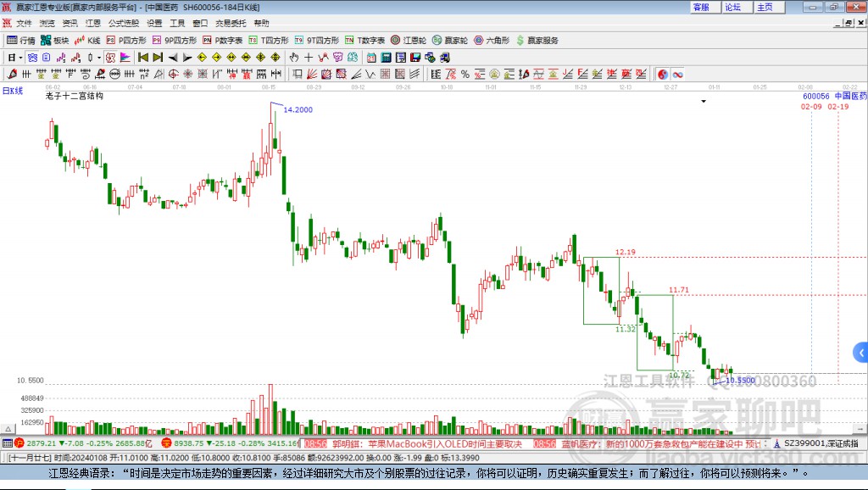Image resolution: width=868 pixels, height=490 pixels.
Task: Select the crosshair cursor tool
Action: (309, 58)
